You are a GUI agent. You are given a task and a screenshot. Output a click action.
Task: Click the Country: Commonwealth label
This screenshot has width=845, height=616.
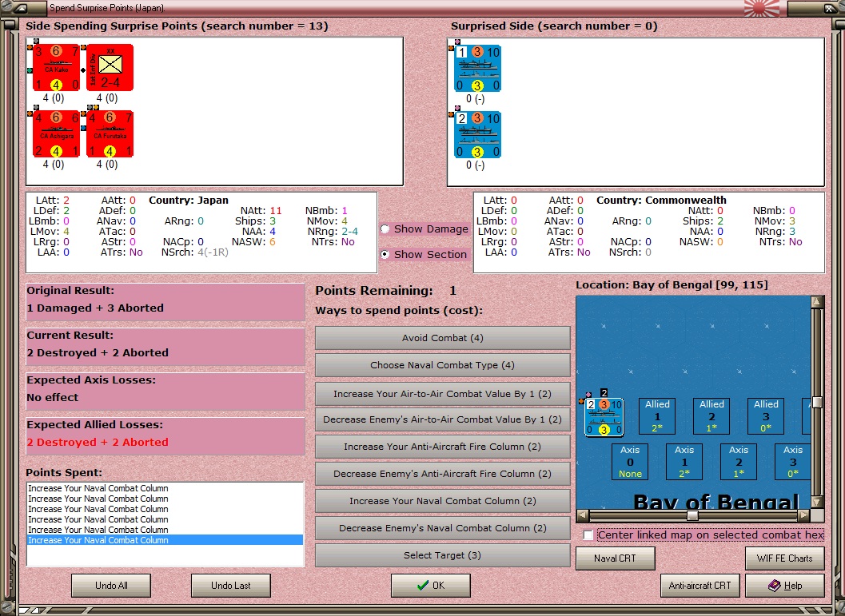661,201
